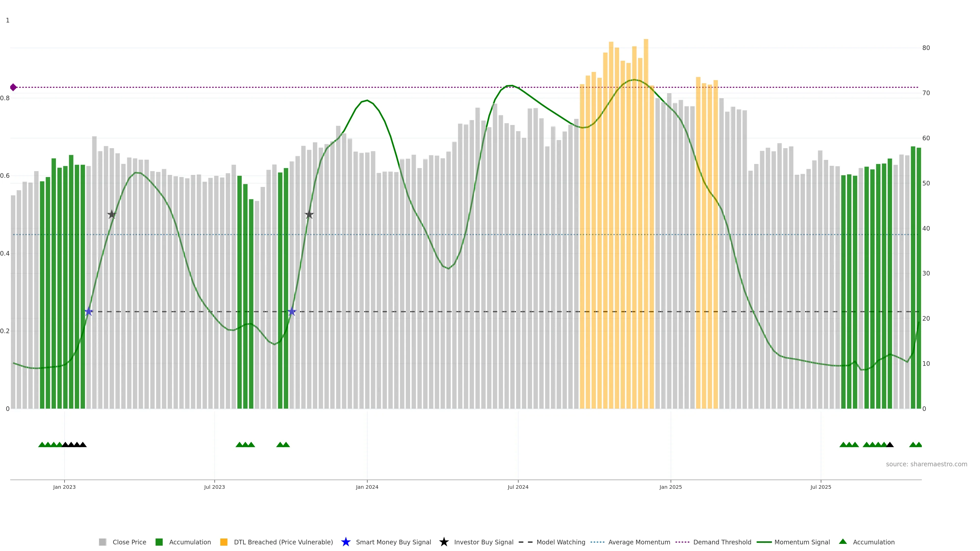The image size is (980, 551).
Task: Toggle DTL Breached legend entry
Action: [x=283, y=542]
